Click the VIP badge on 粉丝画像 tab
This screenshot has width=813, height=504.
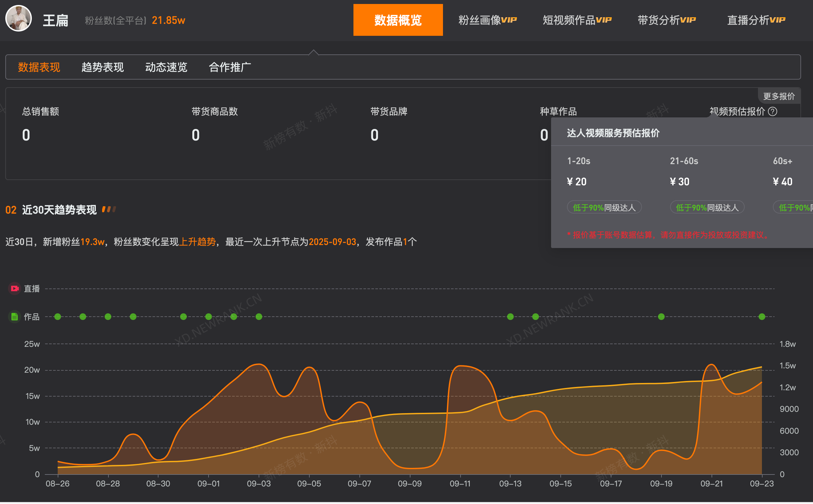(x=510, y=19)
